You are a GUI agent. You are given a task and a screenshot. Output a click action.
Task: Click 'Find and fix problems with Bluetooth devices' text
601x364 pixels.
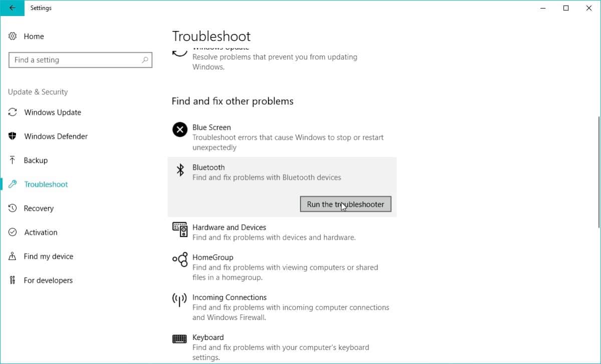(267, 177)
